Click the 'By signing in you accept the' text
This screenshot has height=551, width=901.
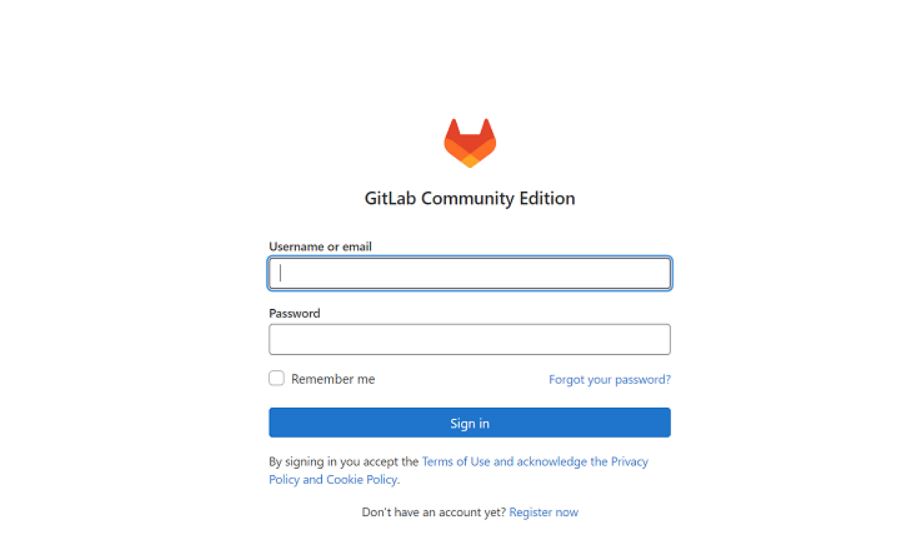[344, 461]
